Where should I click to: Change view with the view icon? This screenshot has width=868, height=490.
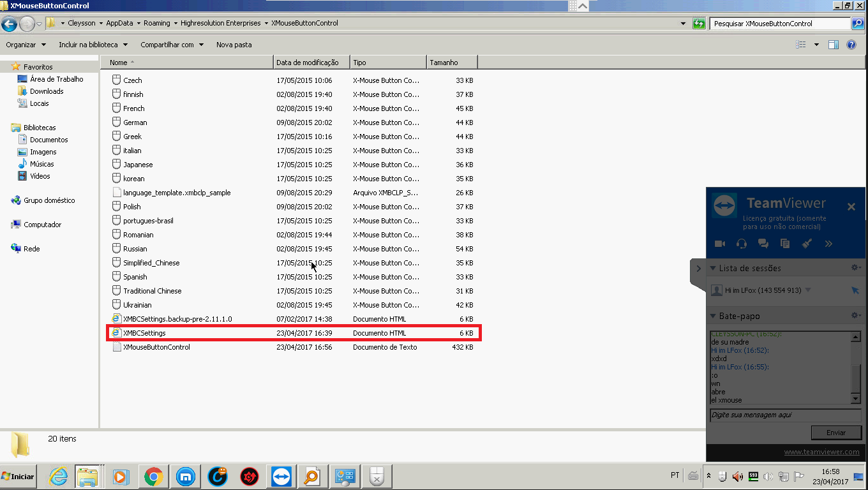click(x=801, y=45)
